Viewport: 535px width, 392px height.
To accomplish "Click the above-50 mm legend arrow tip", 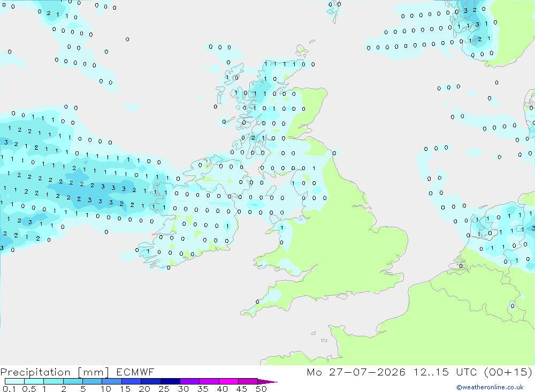I will [267, 382].
